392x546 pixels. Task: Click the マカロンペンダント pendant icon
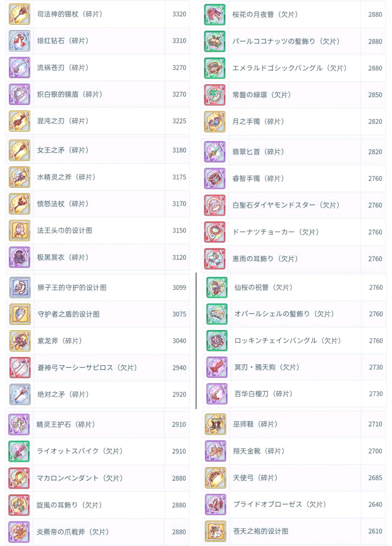coord(19,478)
